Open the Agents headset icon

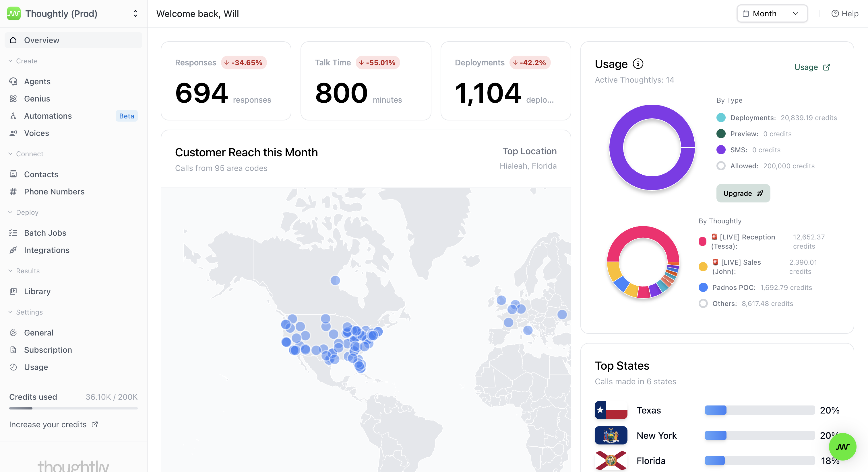tap(13, 81)
